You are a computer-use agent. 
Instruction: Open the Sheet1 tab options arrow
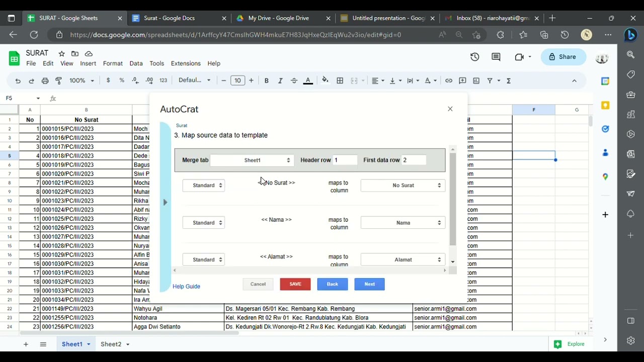click(89, 344)
